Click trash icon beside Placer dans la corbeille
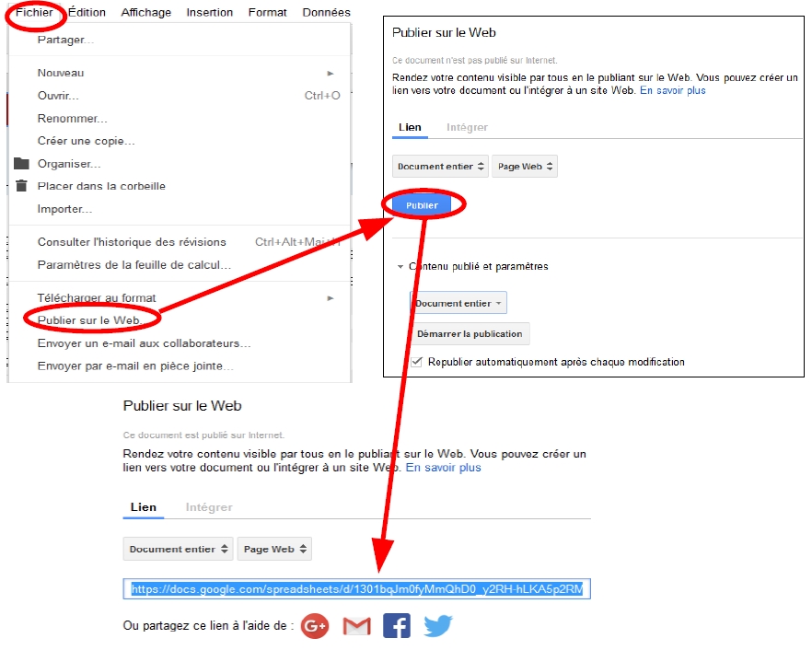Screen dimensions: 812x650 tap(21, 185)
